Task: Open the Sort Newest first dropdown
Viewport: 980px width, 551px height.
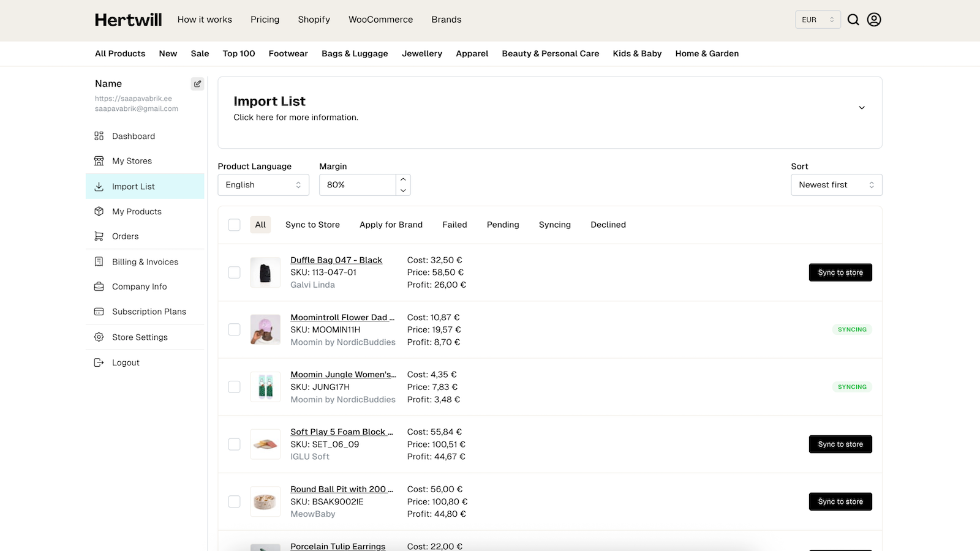Action: [837, 185]
